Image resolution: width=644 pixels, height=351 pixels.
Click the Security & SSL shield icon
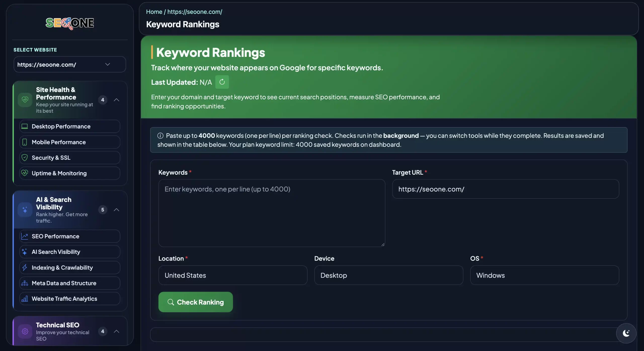tap(25, 158)
